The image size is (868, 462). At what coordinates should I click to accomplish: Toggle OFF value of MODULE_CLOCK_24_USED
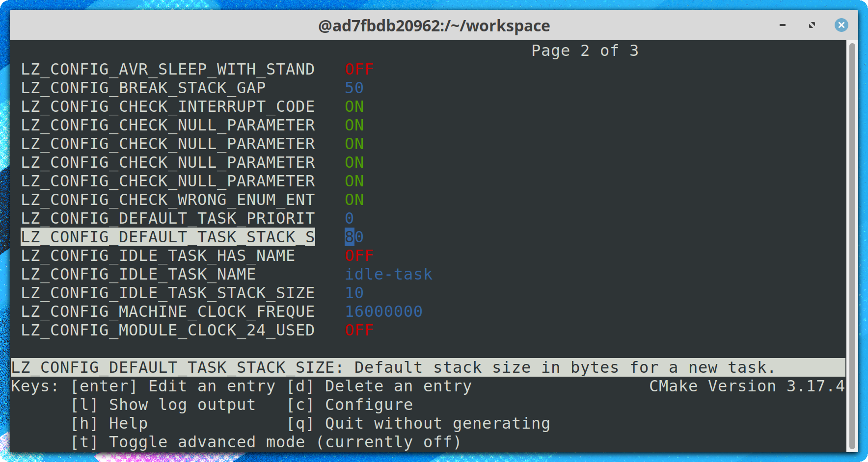click(x=359, y=330)
